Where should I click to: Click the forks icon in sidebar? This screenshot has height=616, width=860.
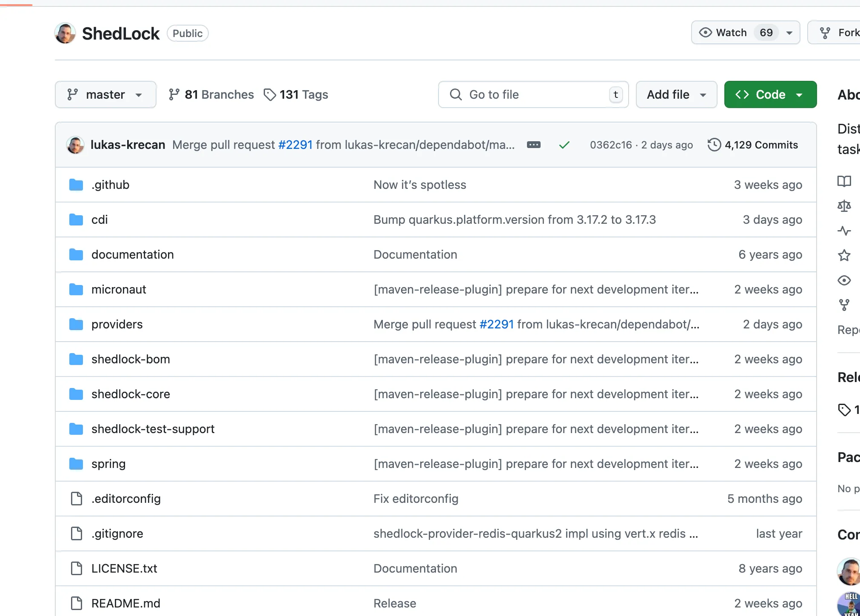tap(844, 305)
